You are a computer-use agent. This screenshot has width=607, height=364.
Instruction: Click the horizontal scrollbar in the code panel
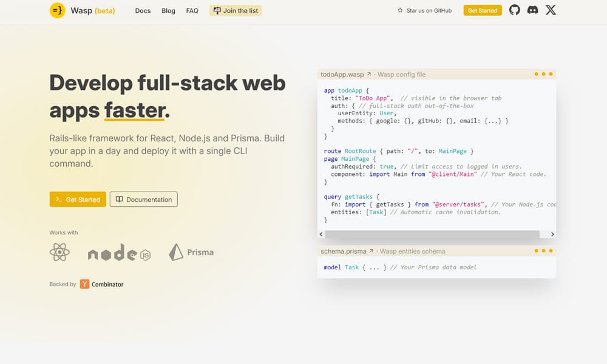tap(432, 234)
